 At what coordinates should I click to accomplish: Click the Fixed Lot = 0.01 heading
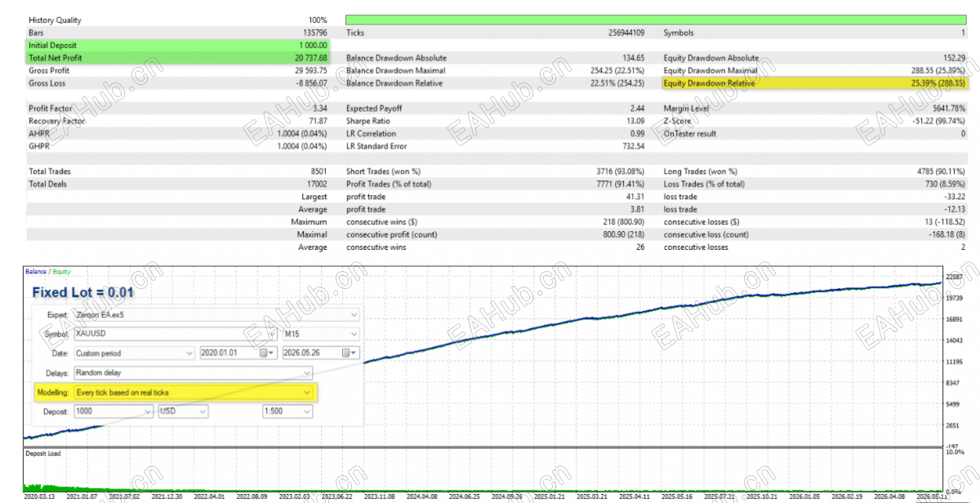coord(82,292)
